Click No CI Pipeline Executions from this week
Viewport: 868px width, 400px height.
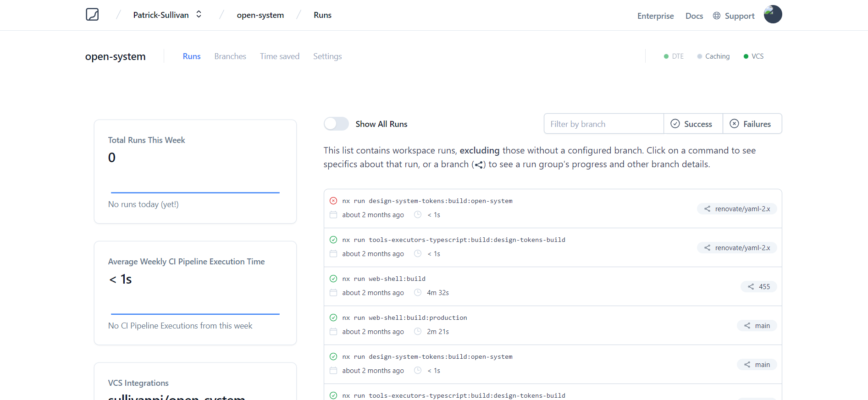180,326
